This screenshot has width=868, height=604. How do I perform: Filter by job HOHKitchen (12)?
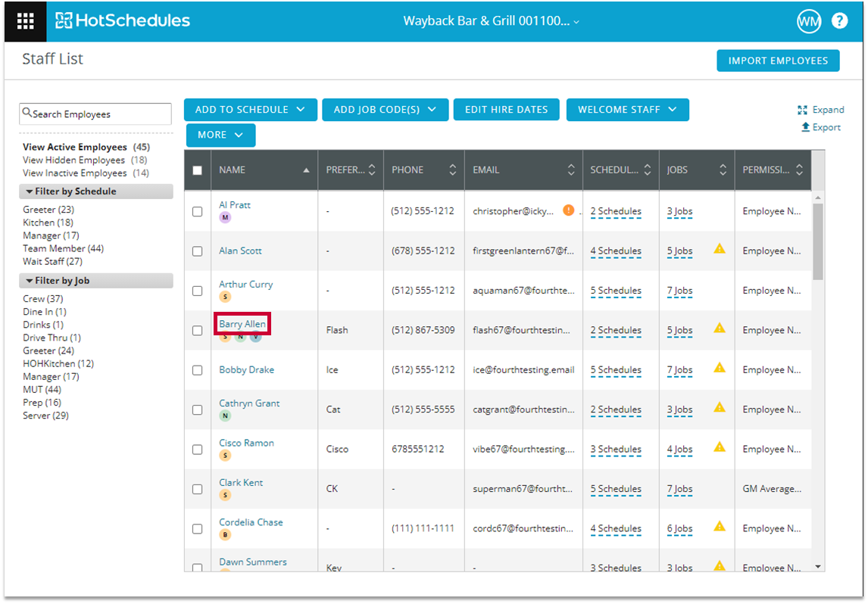58,363
